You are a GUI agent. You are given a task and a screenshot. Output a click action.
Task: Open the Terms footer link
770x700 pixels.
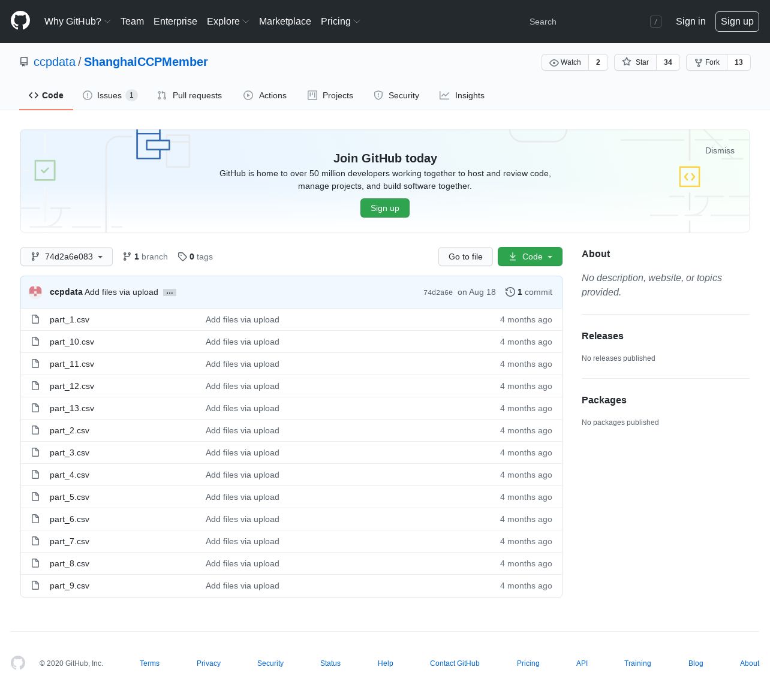[149, 663]
